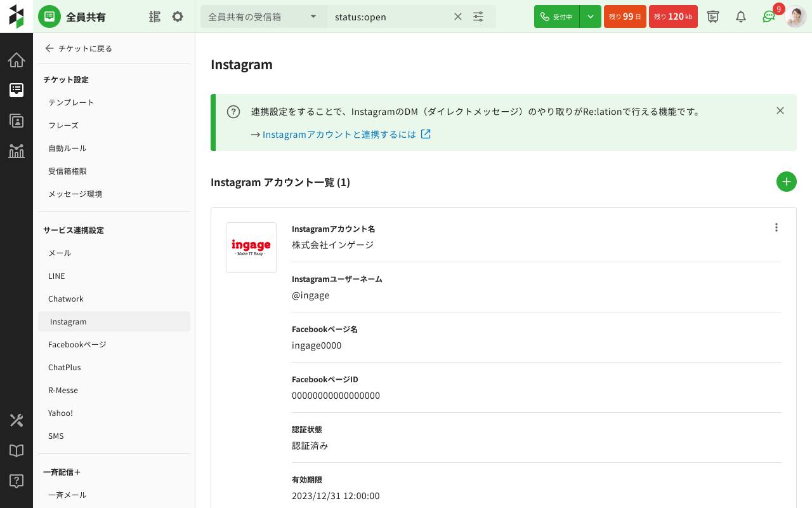Dismiss the green Instagram info banner
This screenshot has width=812, height=508.
[780, 110]
